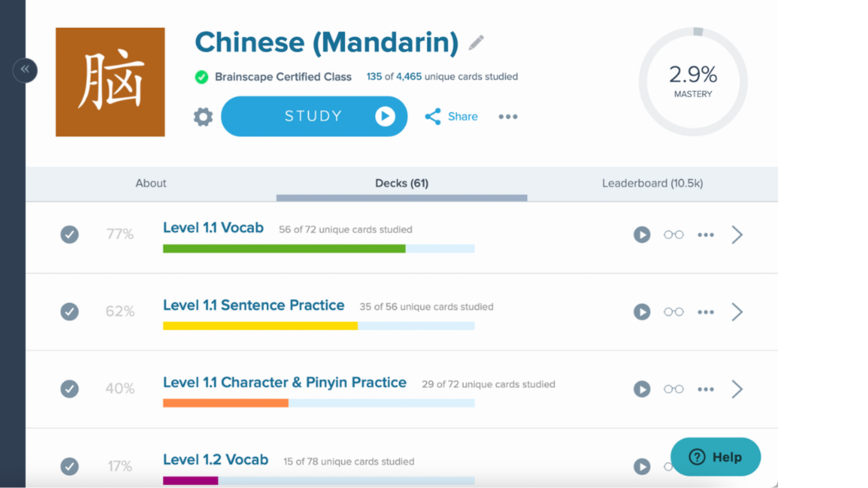Toggle the Level 1.1 Sentence Practice checkmark
The height and width of the screenshot is (488, 868).
[70, 312]
